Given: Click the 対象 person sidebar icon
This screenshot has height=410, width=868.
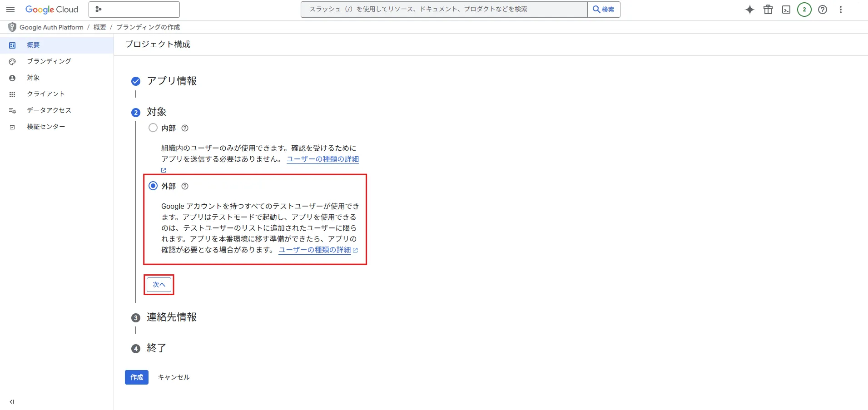Looking at the screenshot, I should pos(12,78).
